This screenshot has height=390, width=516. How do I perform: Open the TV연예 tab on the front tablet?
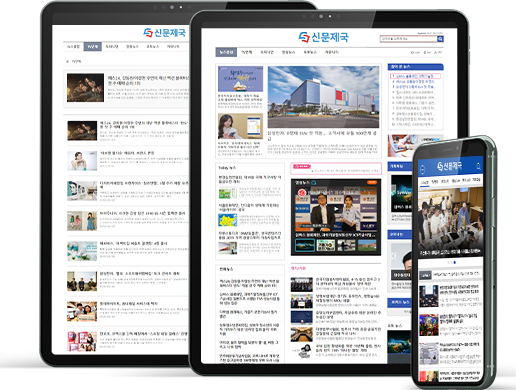click(247, 52)
